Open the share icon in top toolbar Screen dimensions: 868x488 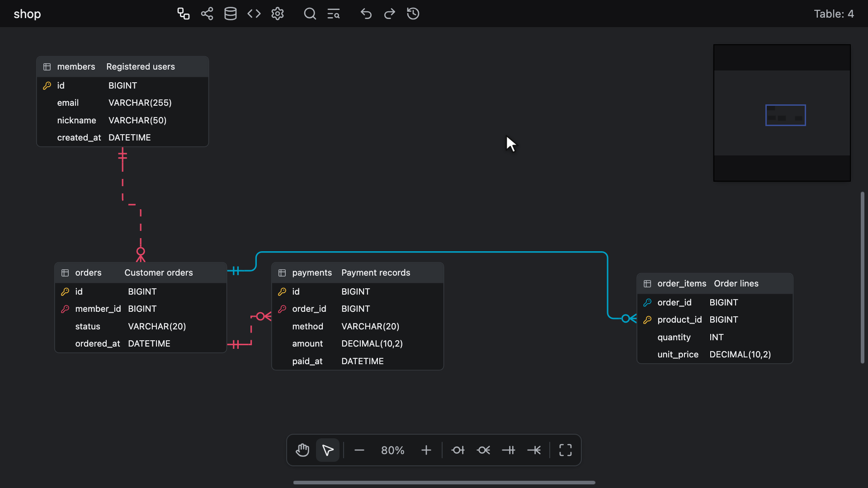207,14
